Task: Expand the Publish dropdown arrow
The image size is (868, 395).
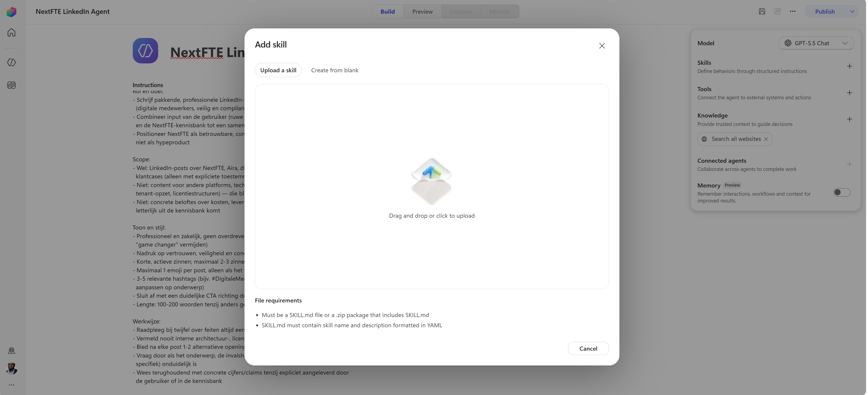Action: point(852,11)
